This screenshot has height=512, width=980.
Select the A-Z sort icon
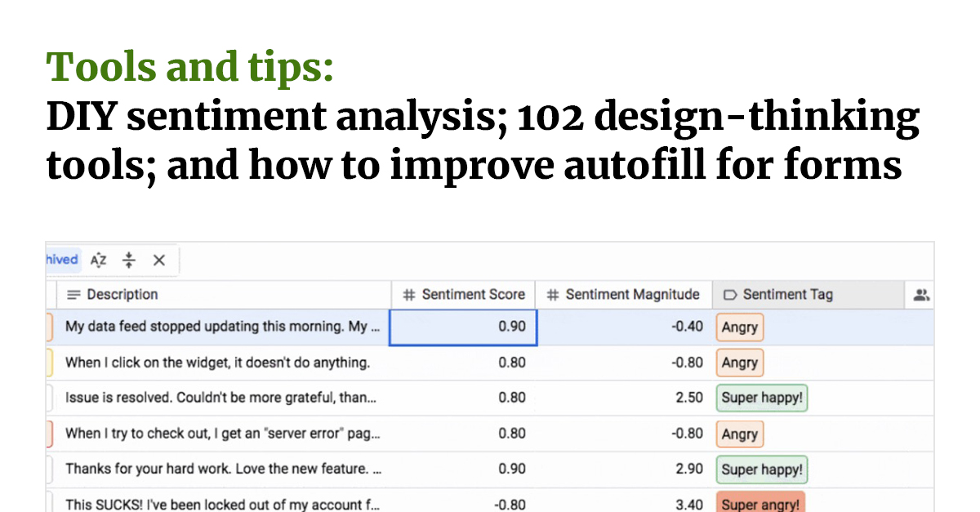click(98, 260)
